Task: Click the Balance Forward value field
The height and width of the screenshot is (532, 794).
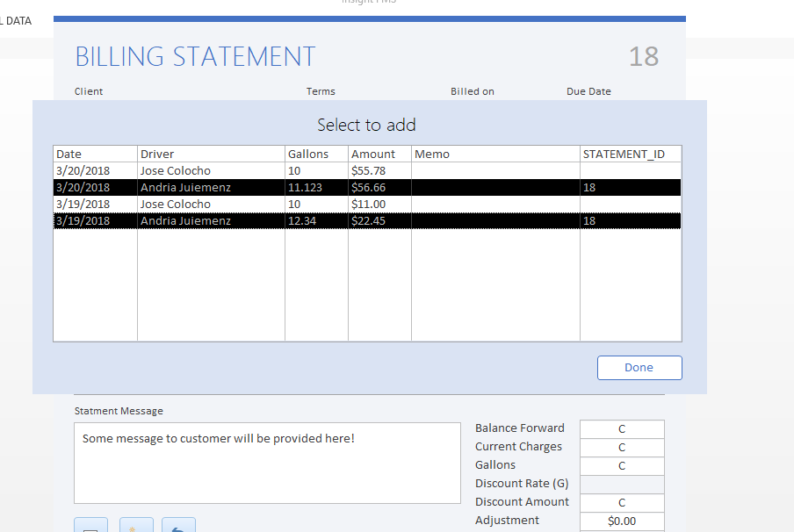Action: (622, 428)
